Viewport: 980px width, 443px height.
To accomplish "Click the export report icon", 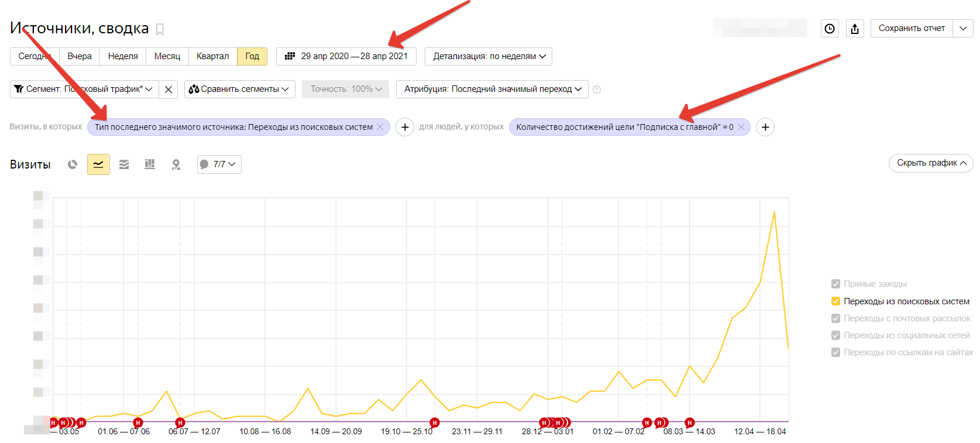I will tap(855, 29).
